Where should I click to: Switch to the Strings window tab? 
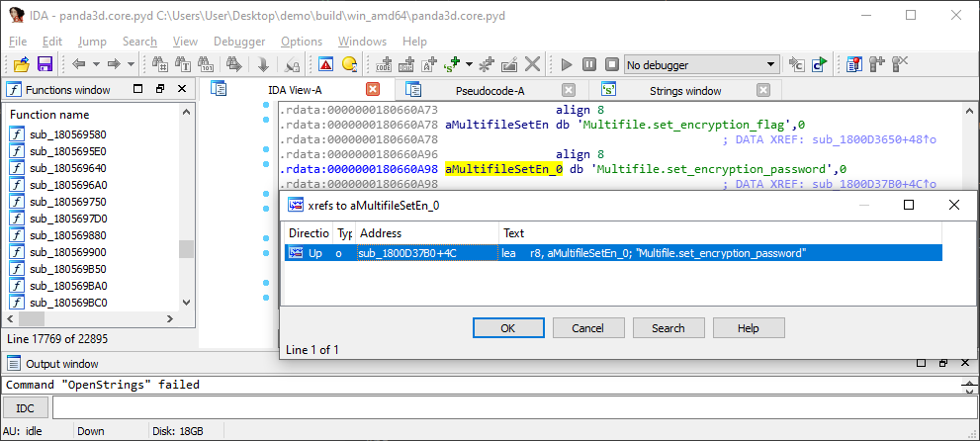point(685,91)
